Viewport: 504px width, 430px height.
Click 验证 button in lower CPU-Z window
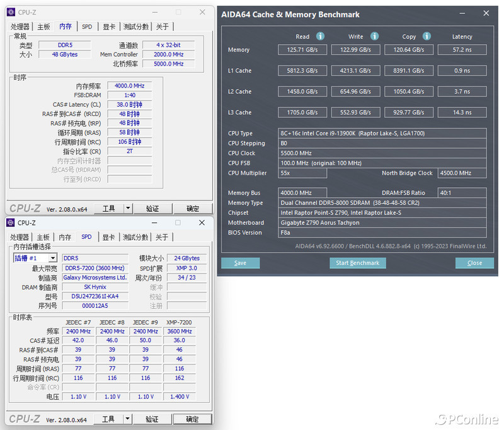pos(152,419)
